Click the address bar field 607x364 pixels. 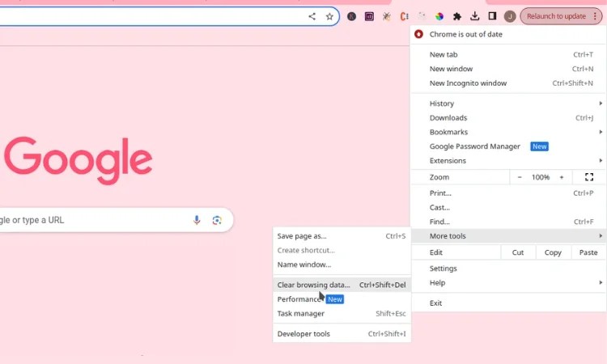pos(170,16)
